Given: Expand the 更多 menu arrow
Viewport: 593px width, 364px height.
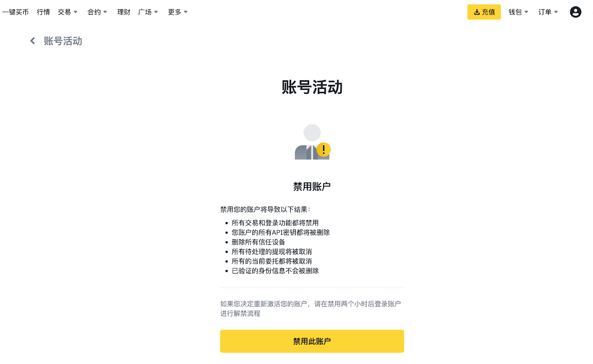Looking at the screenshot, I should click(x=186, y=12).
